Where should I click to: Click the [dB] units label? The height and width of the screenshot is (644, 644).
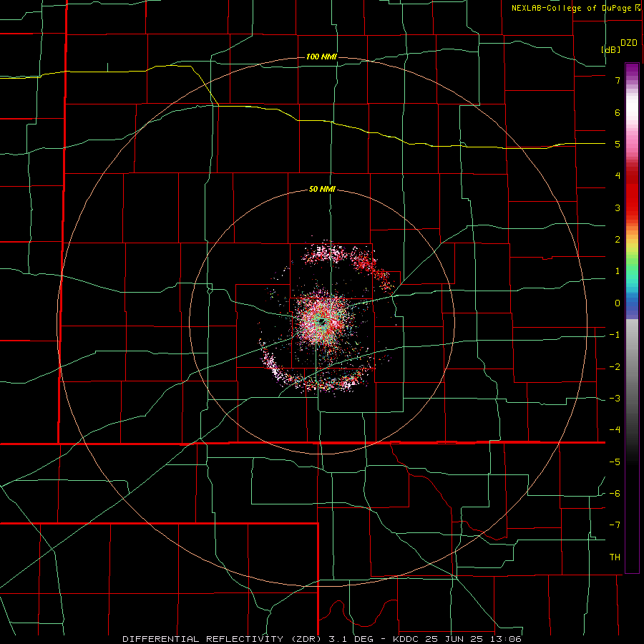611,49
